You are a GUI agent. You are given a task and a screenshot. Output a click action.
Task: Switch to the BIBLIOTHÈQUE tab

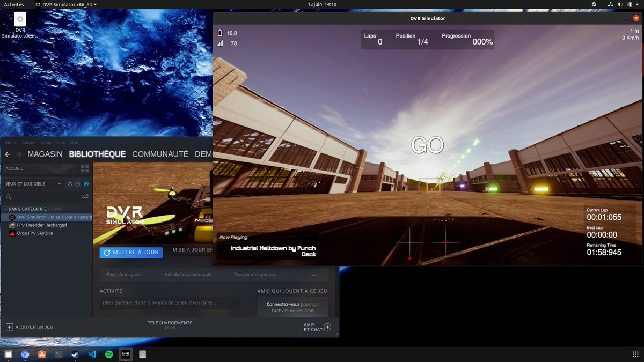(97, 154)
